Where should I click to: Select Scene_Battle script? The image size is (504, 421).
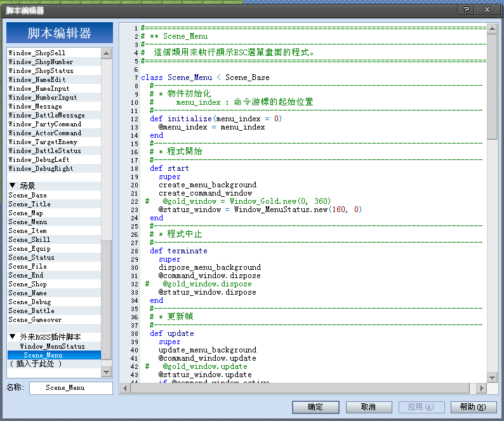point(54,311)
